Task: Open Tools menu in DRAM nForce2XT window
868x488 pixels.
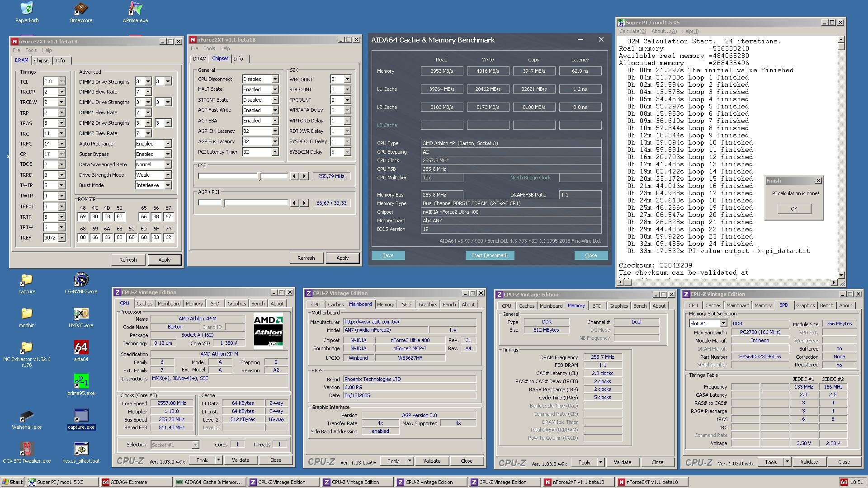Action: tap(31, 50)
